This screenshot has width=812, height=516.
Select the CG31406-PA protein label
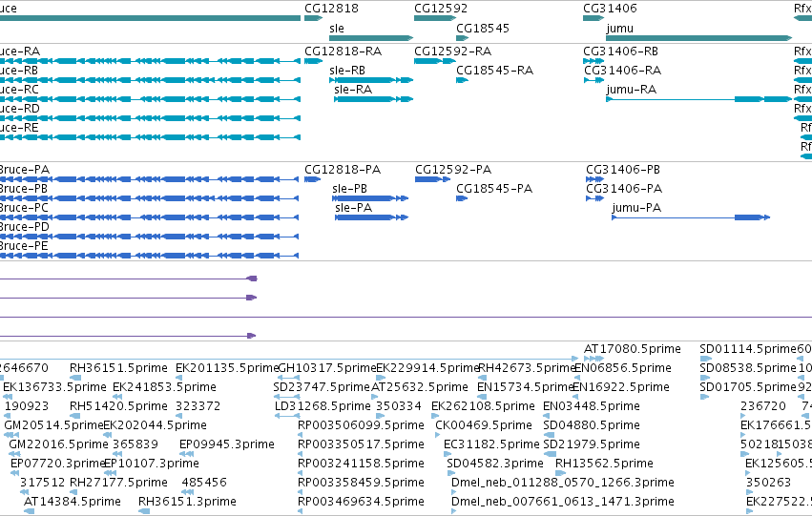click(624, 189)
